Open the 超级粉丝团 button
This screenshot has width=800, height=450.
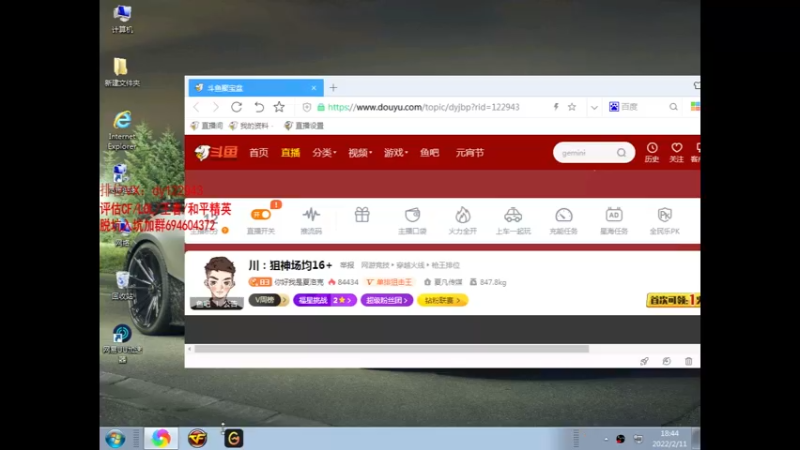pyautogui.click(x=387, y=300)
